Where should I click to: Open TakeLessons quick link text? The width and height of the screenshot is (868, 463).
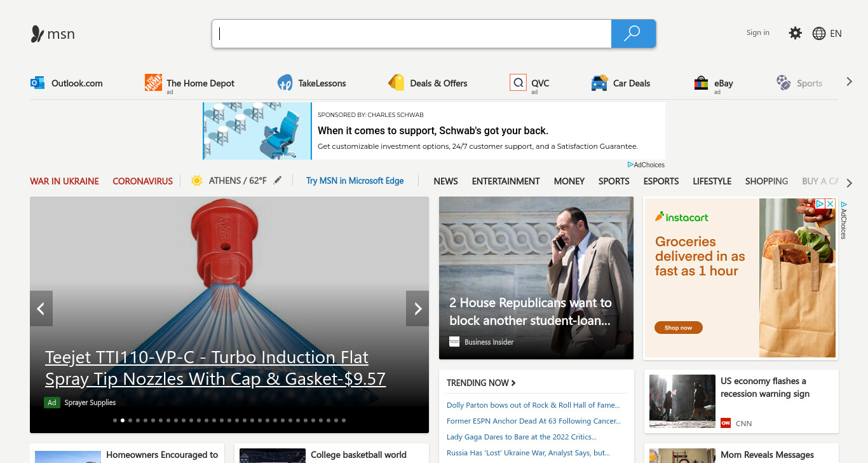[x=322, y=83]
